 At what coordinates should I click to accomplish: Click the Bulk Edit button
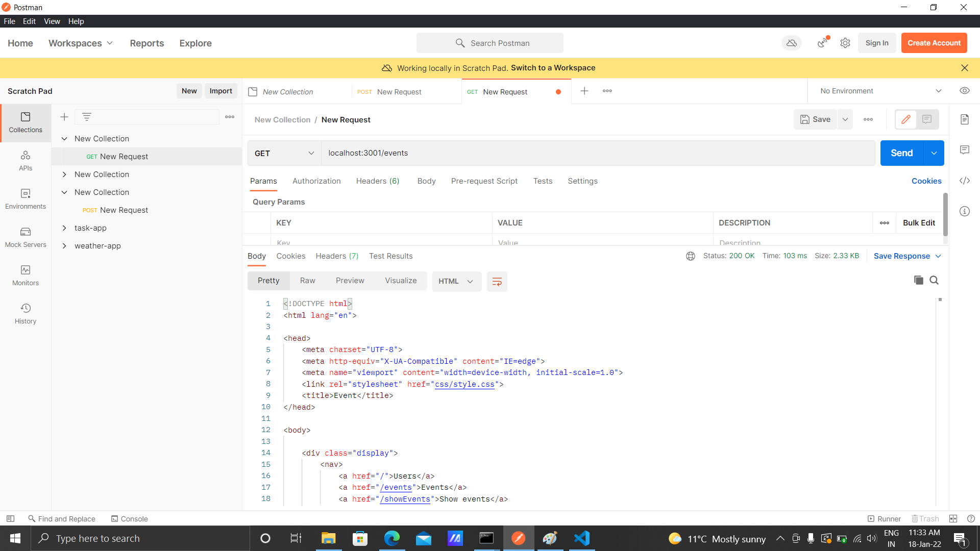[919, 223]
